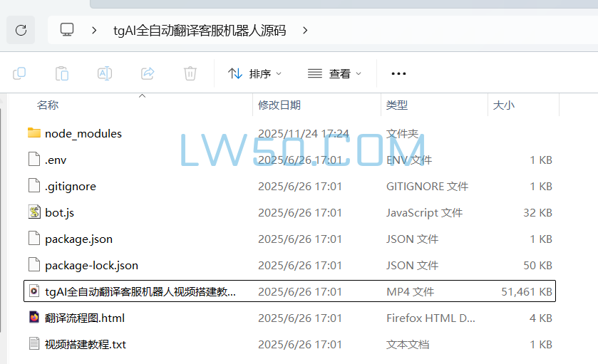Click the GITIGNORE 文件 type cell
The height and width of the screenshot is (364, 598).
click(x=427, y=187)
